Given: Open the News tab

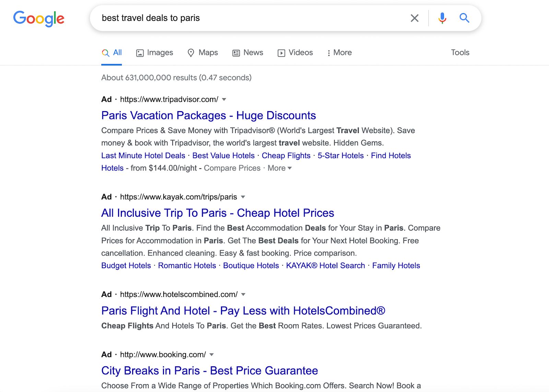Looking at the screenshot, I should click(x=248, y=52).
